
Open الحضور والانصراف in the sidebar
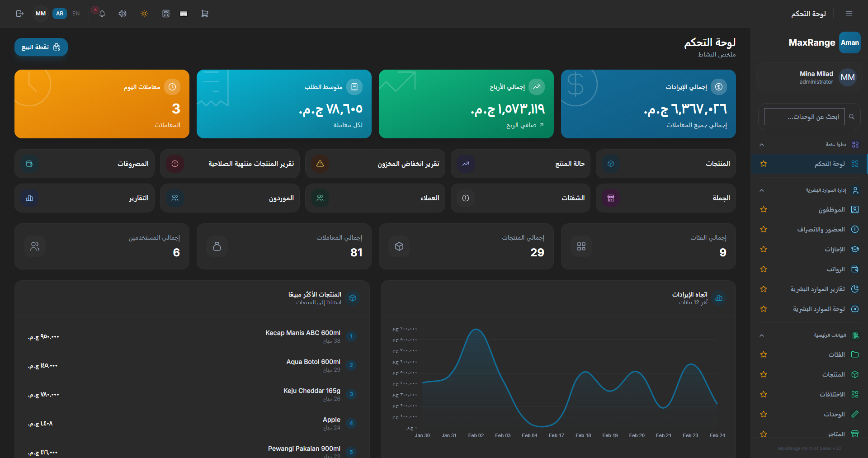tap(821, 229)
